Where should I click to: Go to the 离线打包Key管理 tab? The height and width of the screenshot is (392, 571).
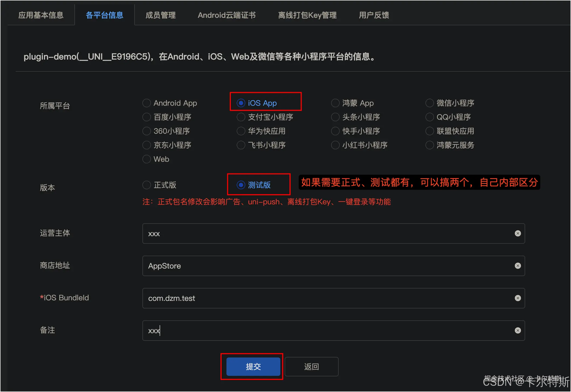[307, 15]
